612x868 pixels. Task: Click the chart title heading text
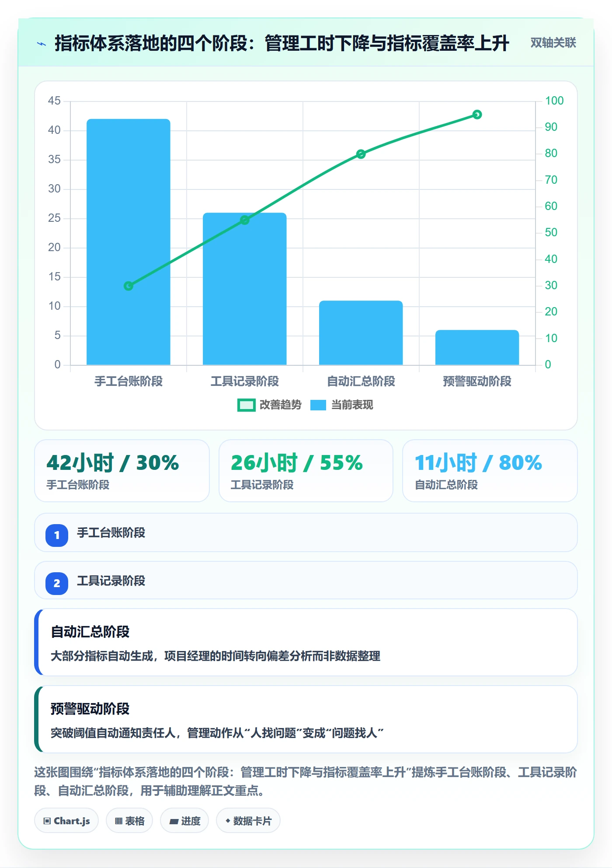coord(282,43)
